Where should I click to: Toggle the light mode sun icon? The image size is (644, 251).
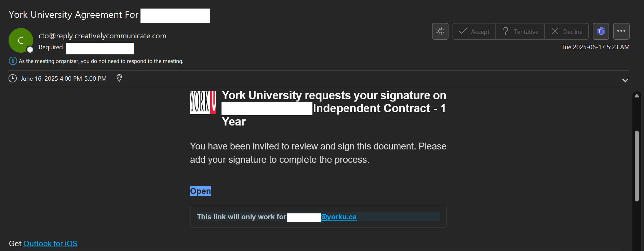(x=440, y=31)
